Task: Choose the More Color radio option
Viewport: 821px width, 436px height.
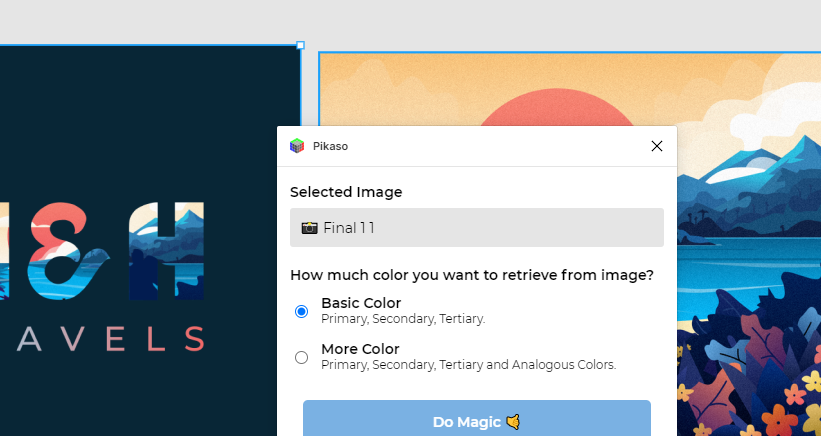Action: coord(302,357)
